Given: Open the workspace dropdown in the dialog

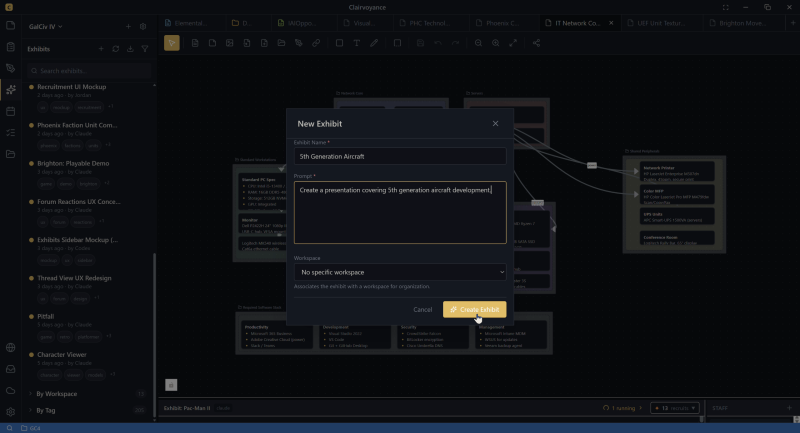Looking at the screenshot, I should point(400,272).
